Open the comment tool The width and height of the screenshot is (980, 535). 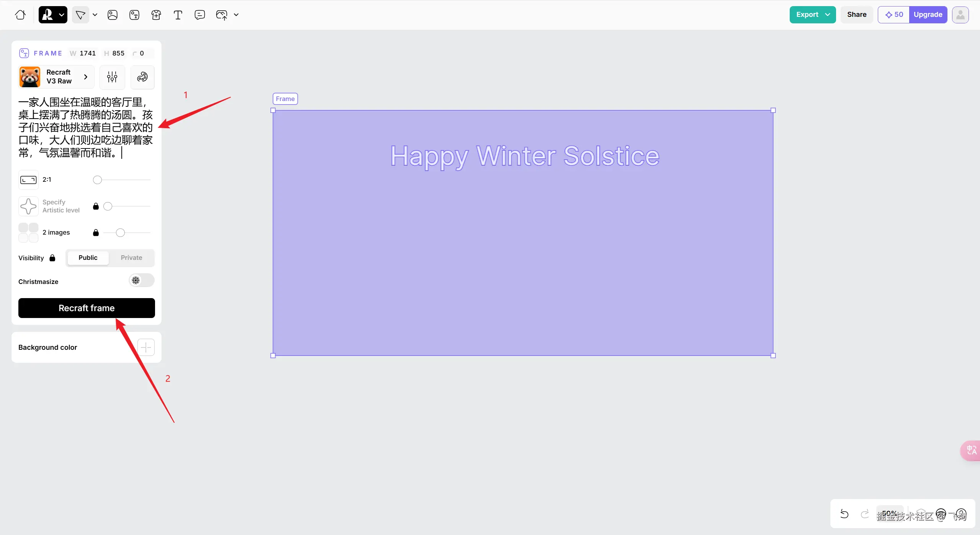tap(199, 15)
